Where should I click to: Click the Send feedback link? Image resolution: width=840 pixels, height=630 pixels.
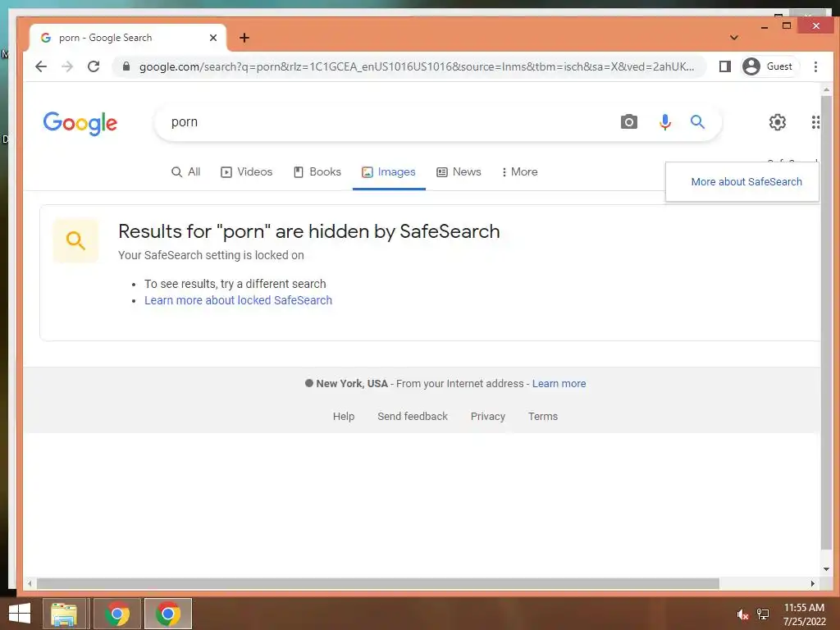click(413, 416)
